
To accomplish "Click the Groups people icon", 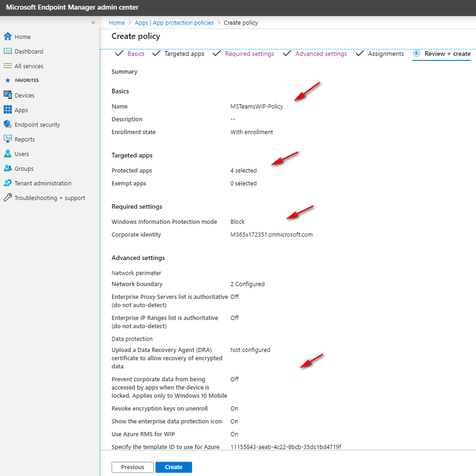I will (x=8, y=168).
